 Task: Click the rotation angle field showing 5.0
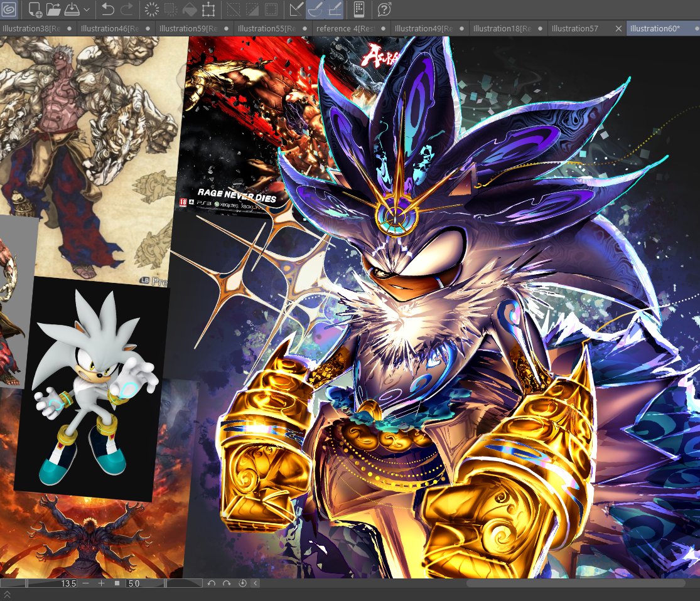tap(134, 583)
